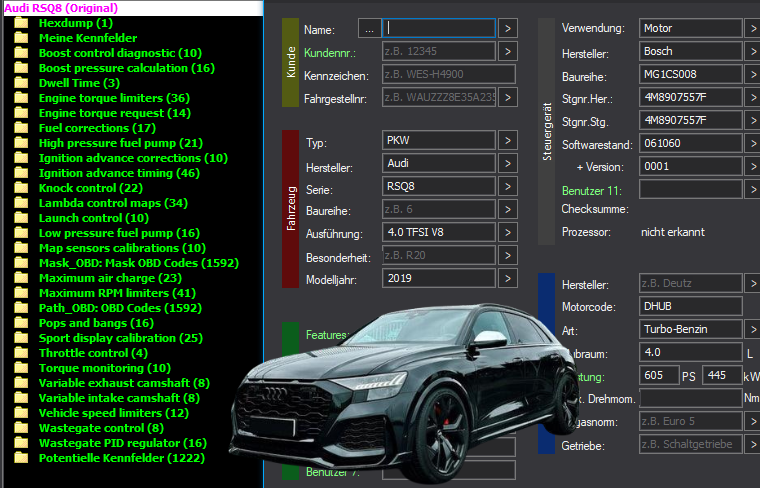The width and height of the screenshot is (760, 488).
Task: Open the Pops and bangs folder icon
Action: pos(21,323)
